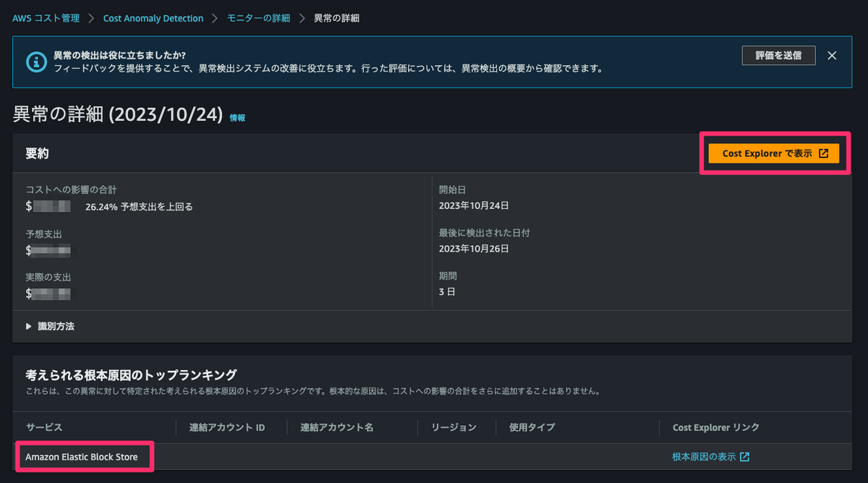
Task: Click Cost Explorer リンク column header
Action: [716, 427]
